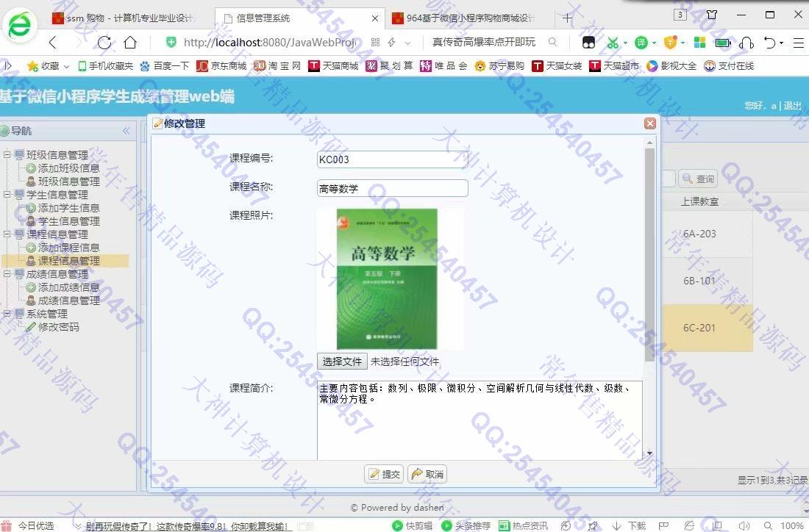Switch to ssm 购物 browser tab
Image resolution: width=809 pixels, height=532 pixels.
coord(124,18)
